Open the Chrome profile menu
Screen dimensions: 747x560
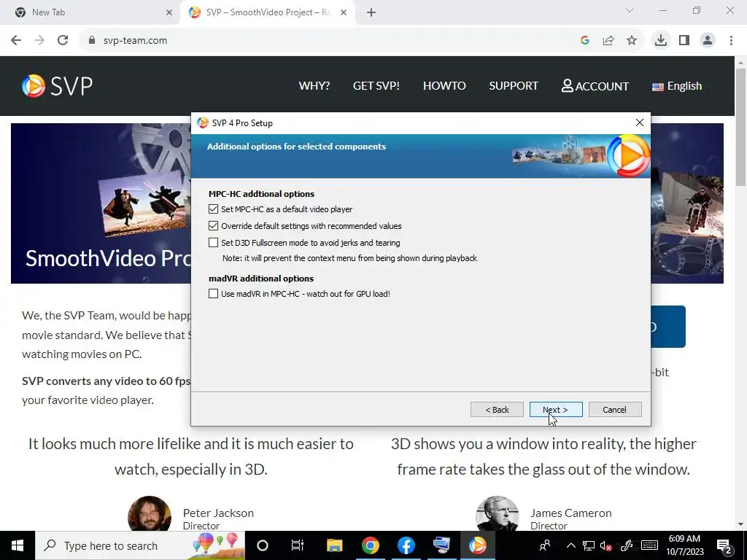708,41
